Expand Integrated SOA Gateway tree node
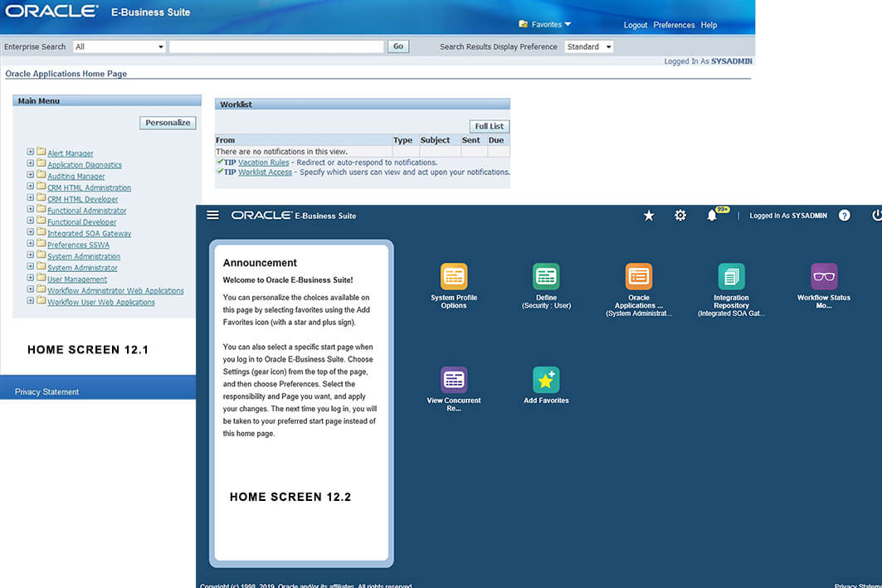 pos(31,231)
